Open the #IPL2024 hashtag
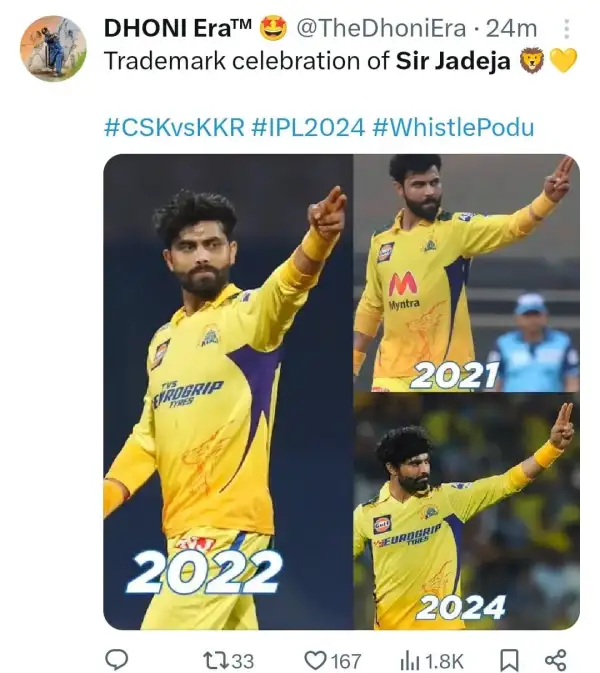The height and width of the screenshot is (673, 600). click(x=308, y=127)
